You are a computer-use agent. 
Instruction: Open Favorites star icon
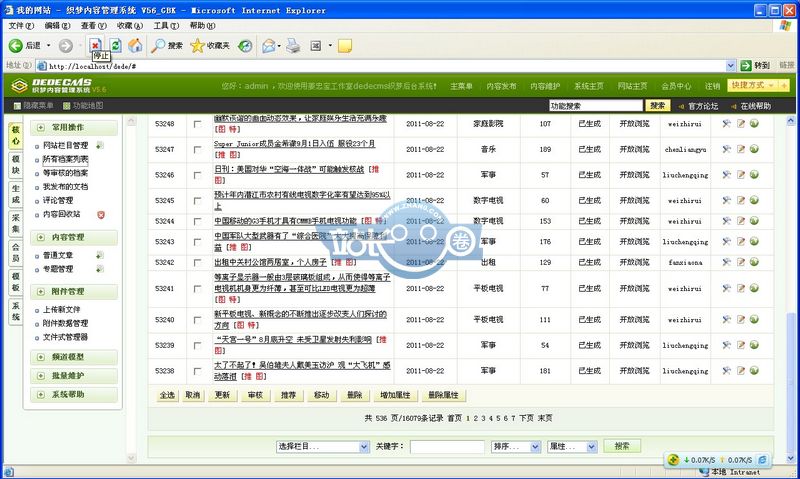point(197,46)
